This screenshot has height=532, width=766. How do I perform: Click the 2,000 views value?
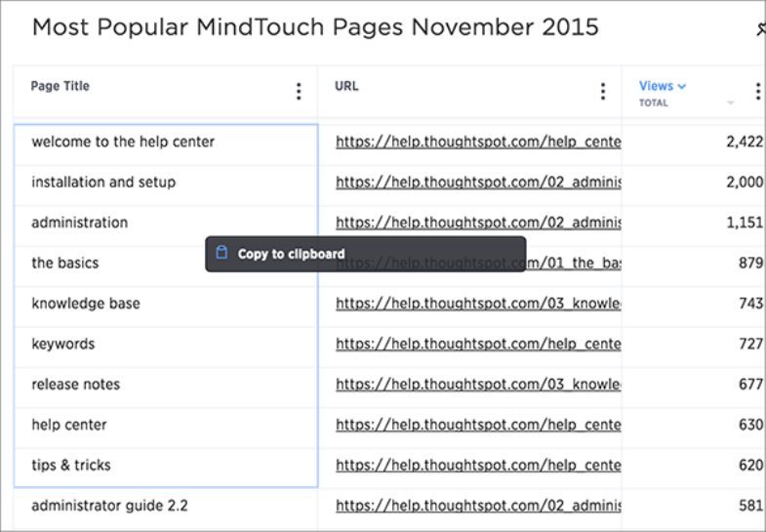[744, 183]
